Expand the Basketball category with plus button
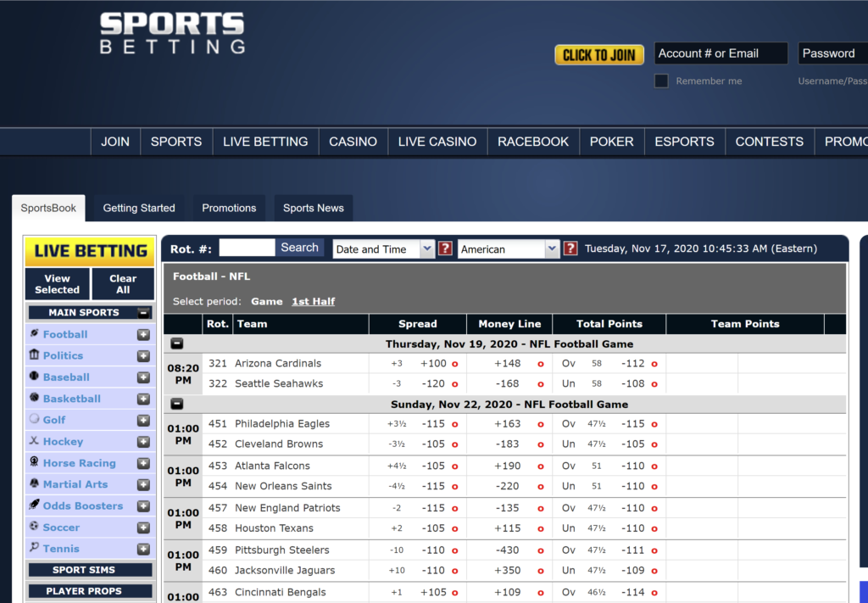The height and width of the screenshot is (603, 868). [x=143, y=399]
